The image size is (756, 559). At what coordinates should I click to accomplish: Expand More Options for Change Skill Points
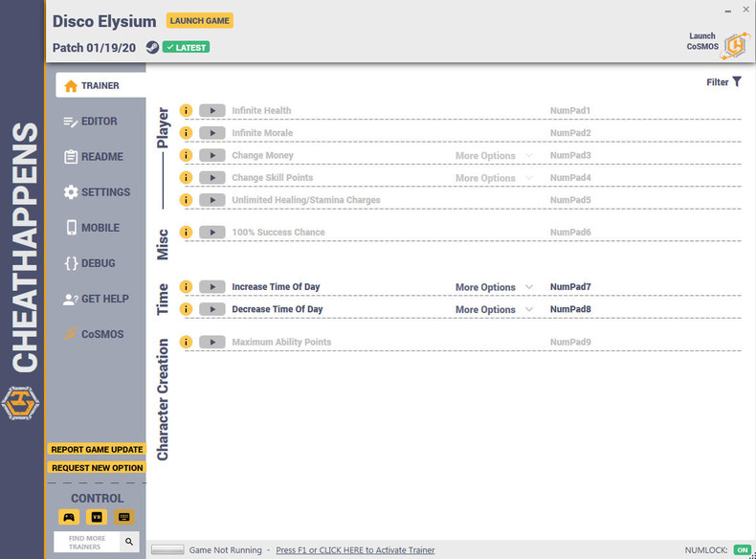494,178
